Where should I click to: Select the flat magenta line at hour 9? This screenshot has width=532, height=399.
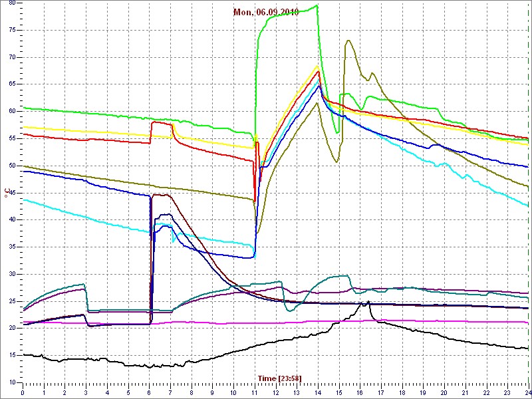click(x=212, y=323)
